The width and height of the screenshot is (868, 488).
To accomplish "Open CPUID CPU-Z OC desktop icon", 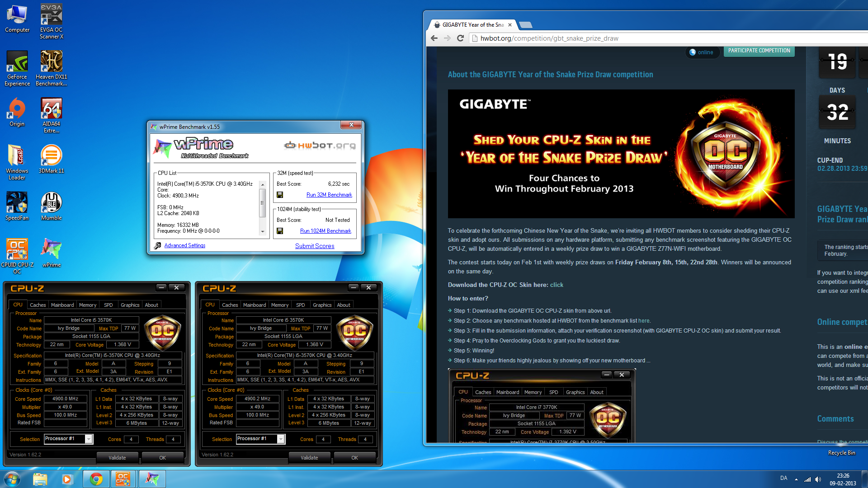I will pyautogui.click(x=17, y=256).
